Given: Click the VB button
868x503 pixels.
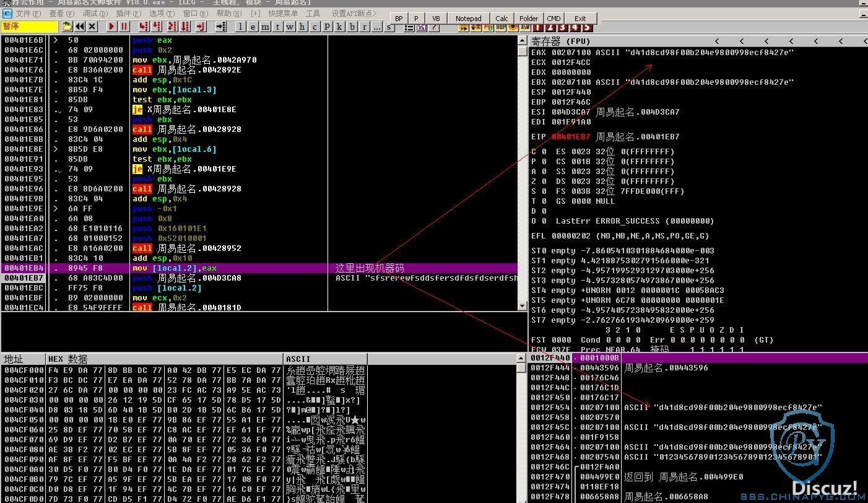Looking at the screenshot, I should tap(436, 19).
